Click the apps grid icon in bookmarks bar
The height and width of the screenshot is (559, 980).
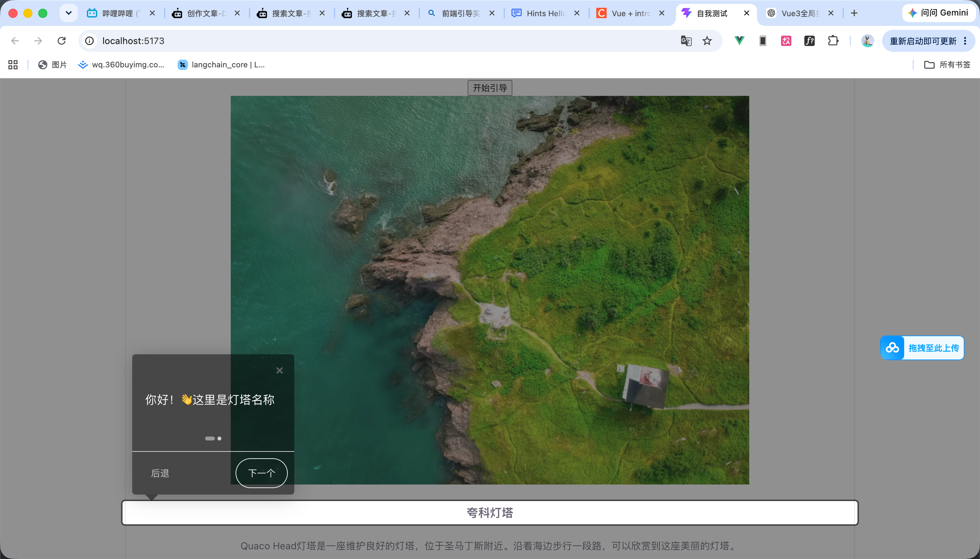tap(13, 64)
